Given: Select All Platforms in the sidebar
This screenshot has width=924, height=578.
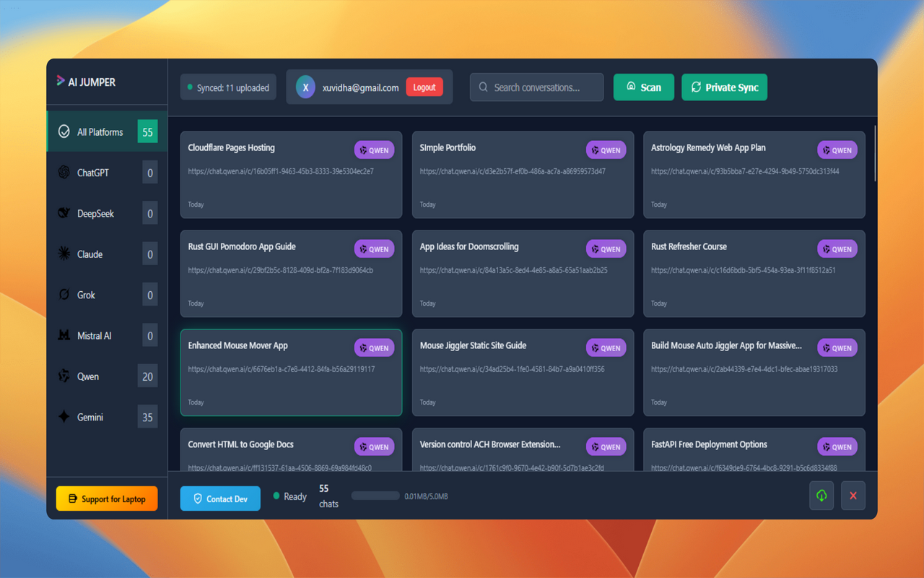Looking at the screenshot, I should pyautogui.click(x=107, y=131).
